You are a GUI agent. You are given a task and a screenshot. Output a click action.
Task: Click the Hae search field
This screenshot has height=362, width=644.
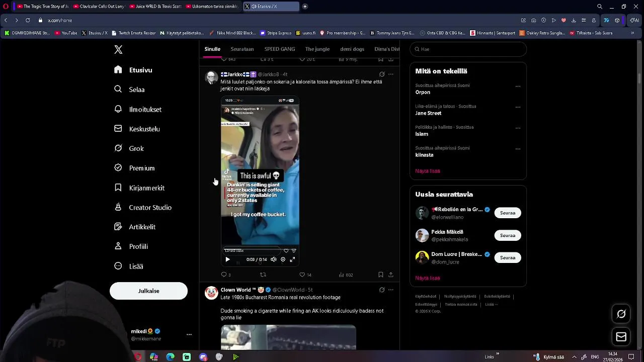(468, 49)
